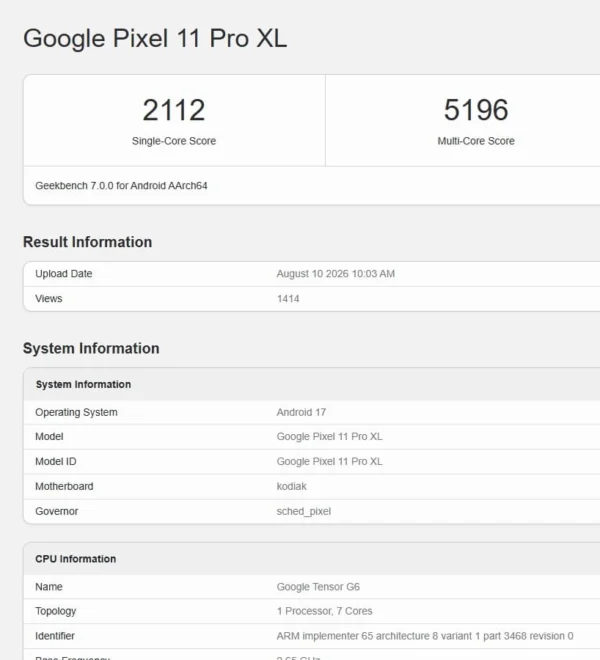This screenshot has width=600, height=660.
Task: Select the Google Tensor G6 value
Action: [x=318, y=587]
